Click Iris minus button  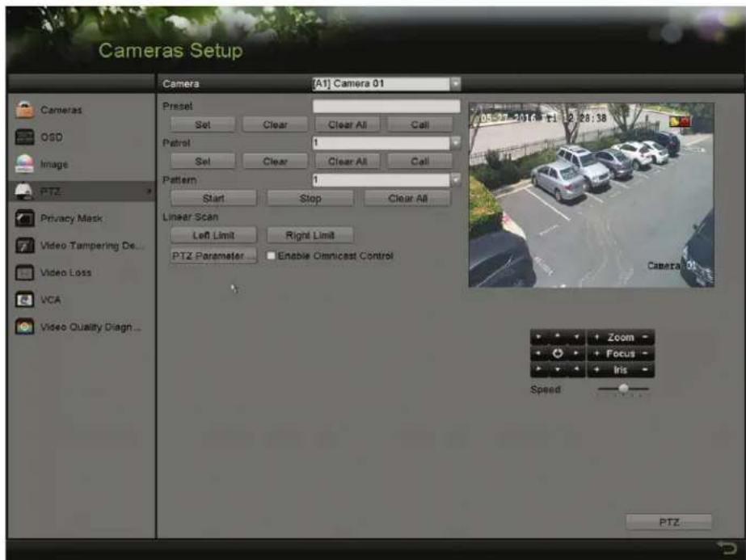(645, 369)
